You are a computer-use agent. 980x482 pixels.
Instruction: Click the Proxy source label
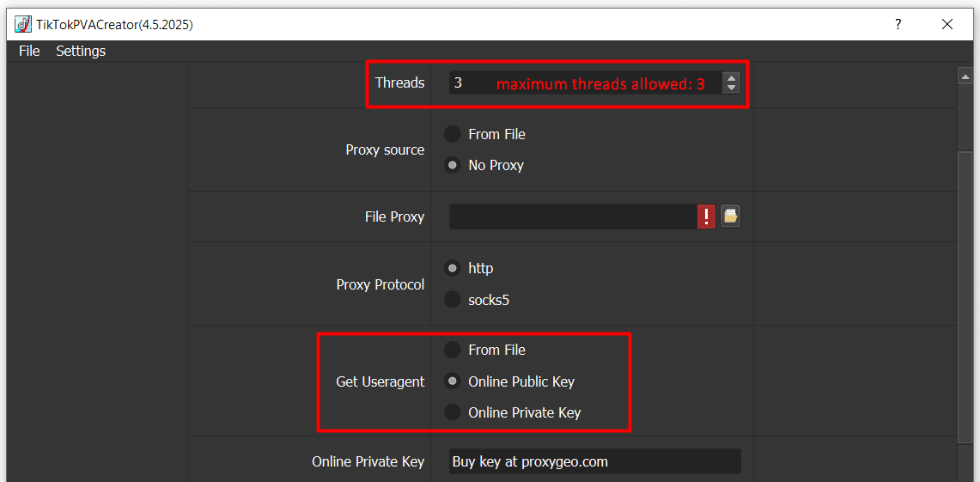385,150
